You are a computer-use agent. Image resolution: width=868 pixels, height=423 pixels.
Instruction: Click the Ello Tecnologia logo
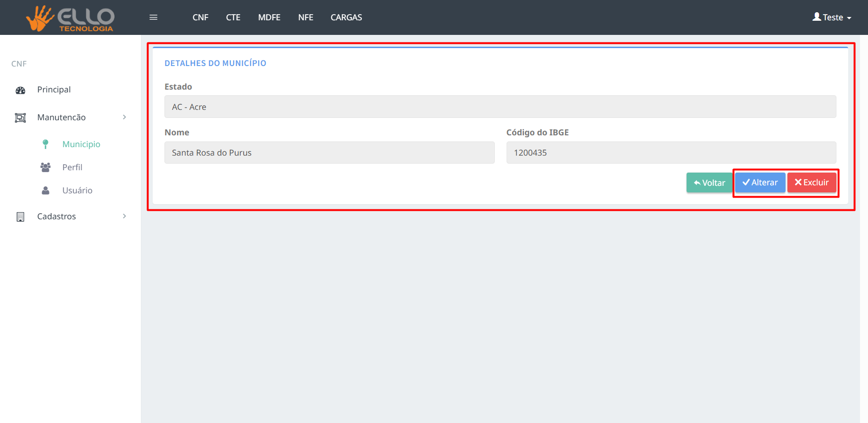tap(70, 18)
